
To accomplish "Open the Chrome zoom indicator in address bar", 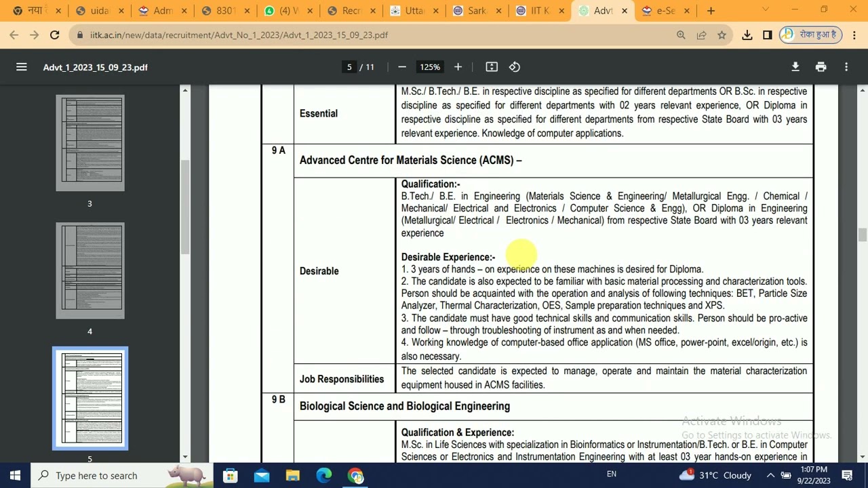I will coord(681,35).
